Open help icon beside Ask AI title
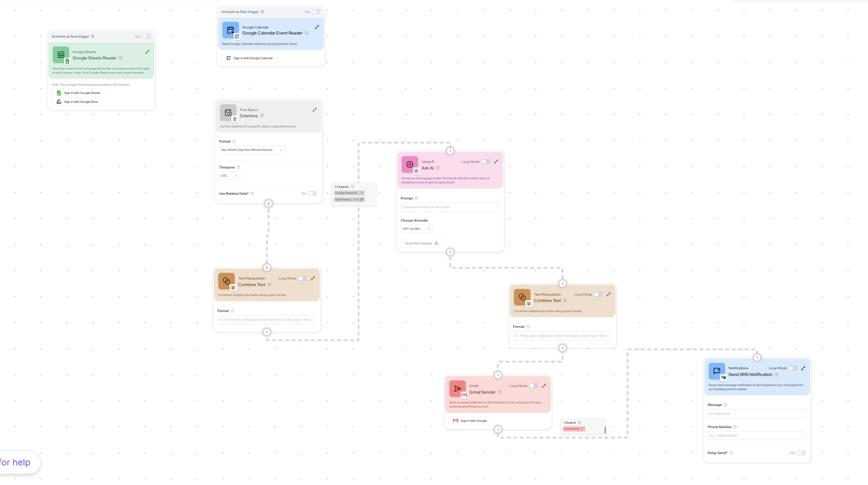This screenshot has width=868, height=485. (x=438, y=168)
